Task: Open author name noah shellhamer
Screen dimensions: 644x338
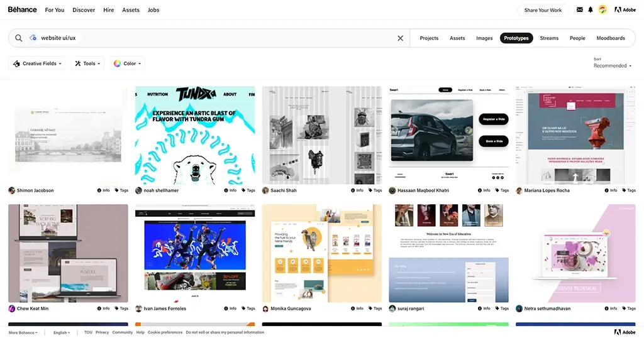Action: 161,190
